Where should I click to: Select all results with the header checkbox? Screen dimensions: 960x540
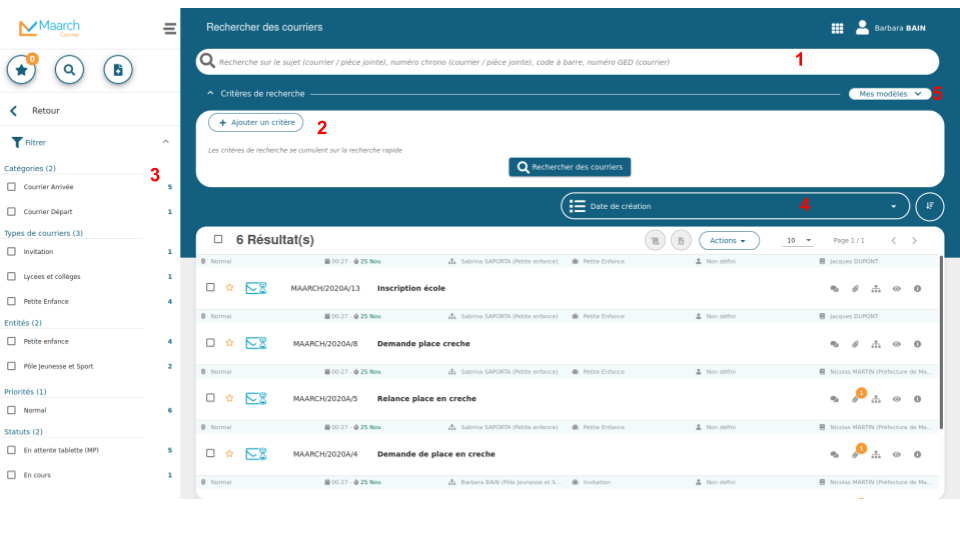click(218, 240)
